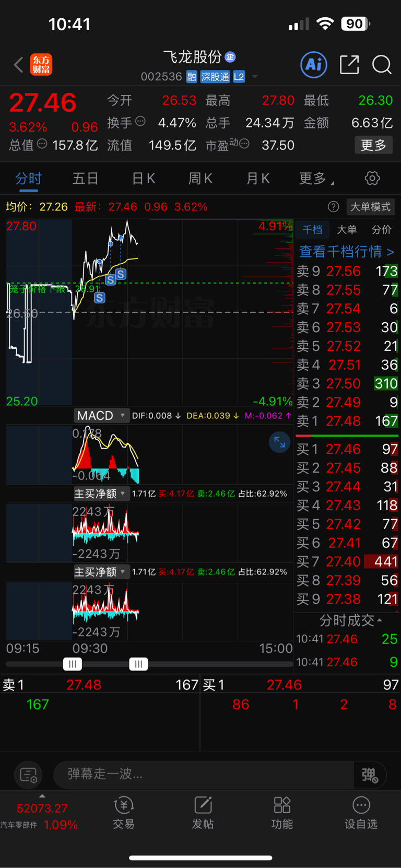Open 汽车零部件 sector index ticker
401x868 pixels.
(x=40, y=817)
